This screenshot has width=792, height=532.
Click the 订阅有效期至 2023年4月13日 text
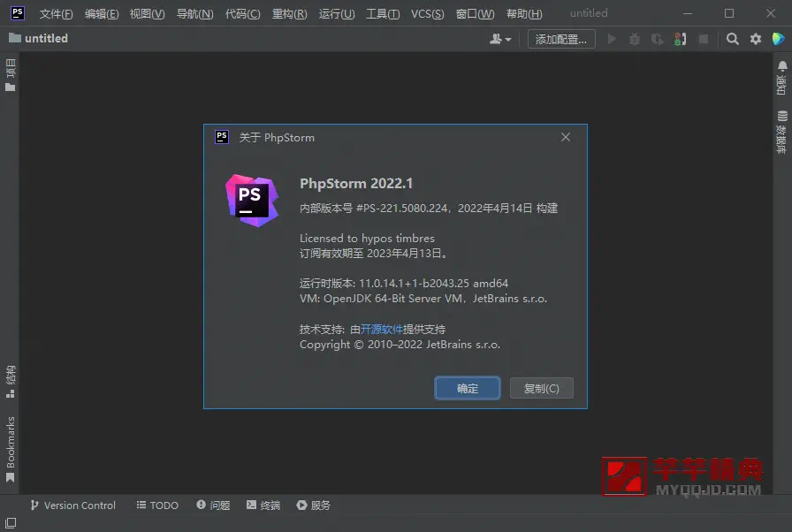373,253
